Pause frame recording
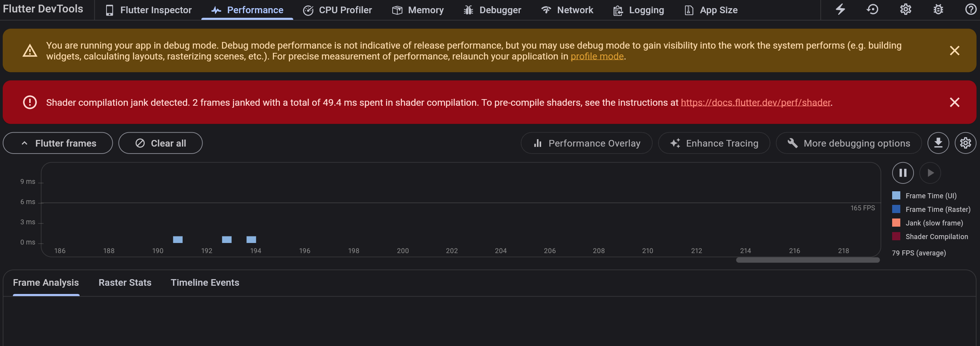The image size is (980, 346). [x=903, y=173]
